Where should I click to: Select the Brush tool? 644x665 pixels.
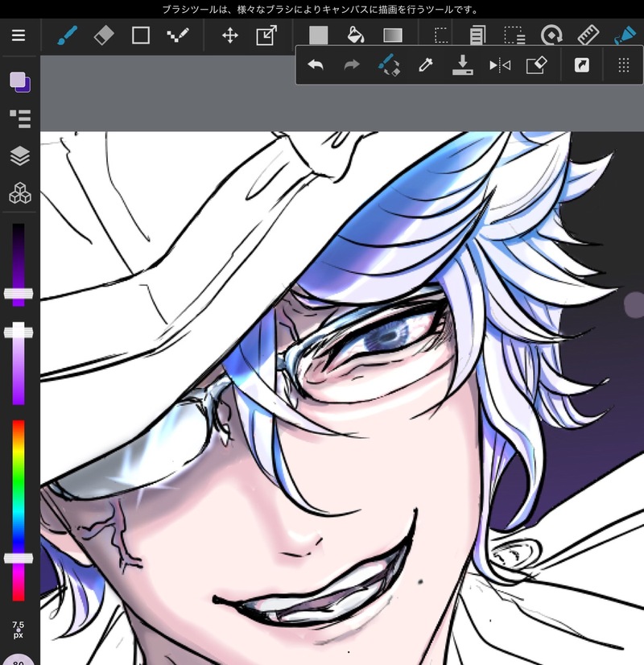pyautogui.click(x=68, y=35)
